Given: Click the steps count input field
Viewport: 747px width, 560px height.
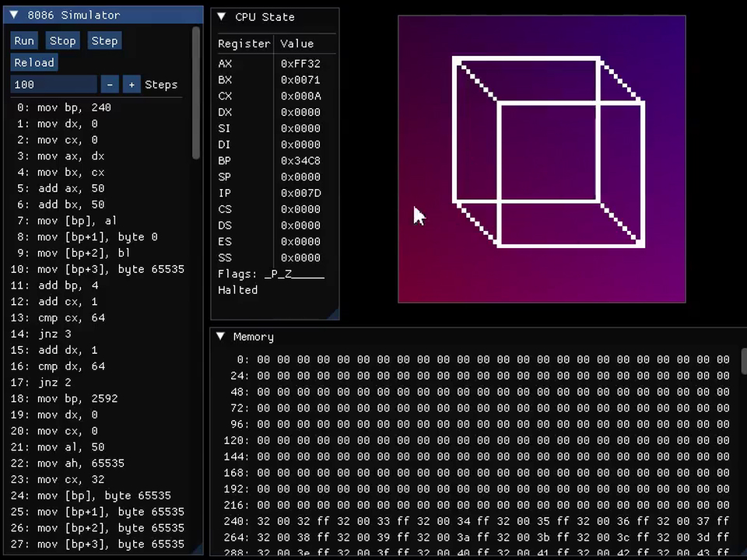Looking at the screenshot, I should point(53,84).
